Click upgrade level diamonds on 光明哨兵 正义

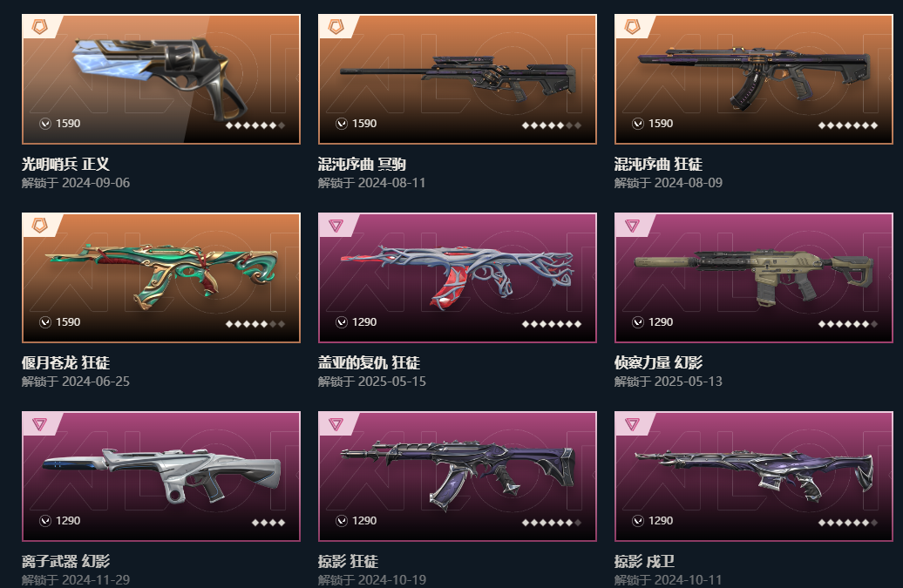[x=255, y=125]
